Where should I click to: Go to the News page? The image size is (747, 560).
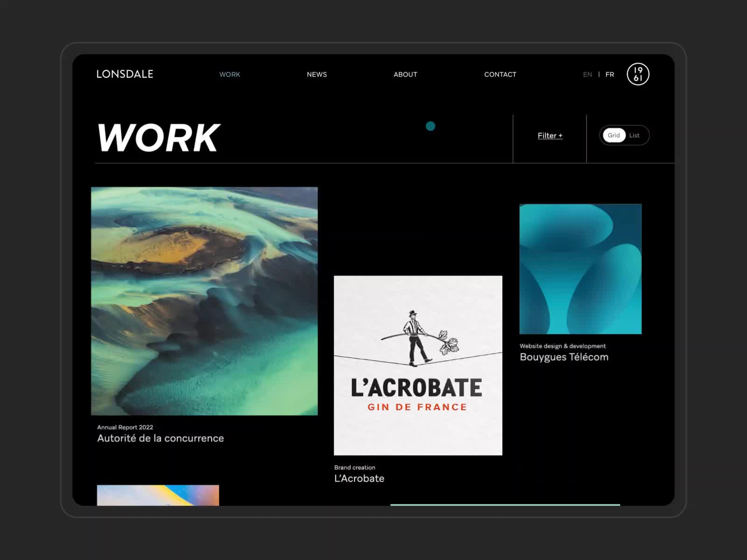pyautogui.click(x=317, y=75)
